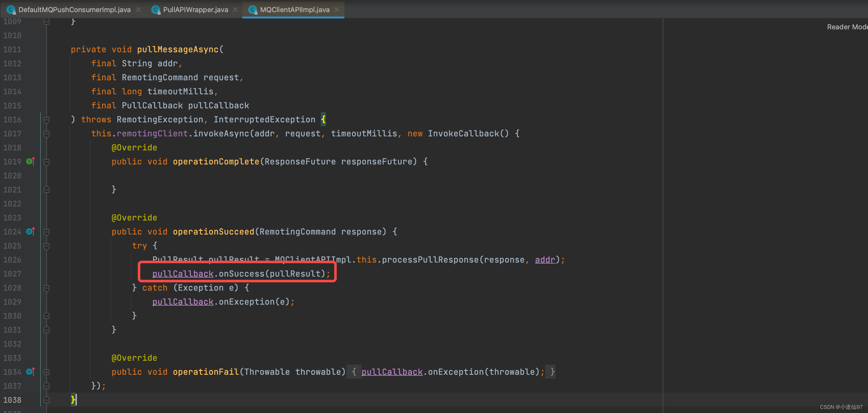The width and height of the screenshot is (868, 413).
Task: Click the pullMessageAsync method name
Action: (178, 49)
